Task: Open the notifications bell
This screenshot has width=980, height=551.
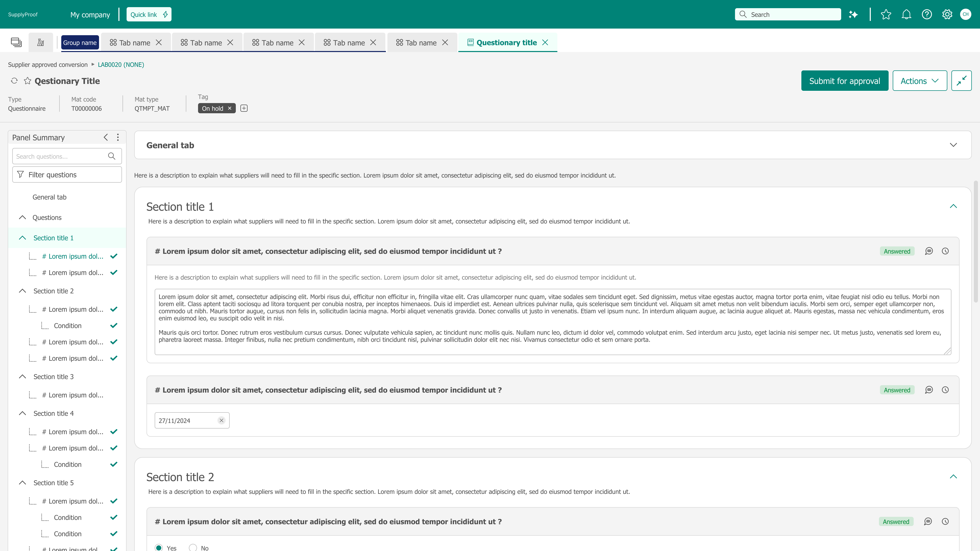Action: point(906,15)
